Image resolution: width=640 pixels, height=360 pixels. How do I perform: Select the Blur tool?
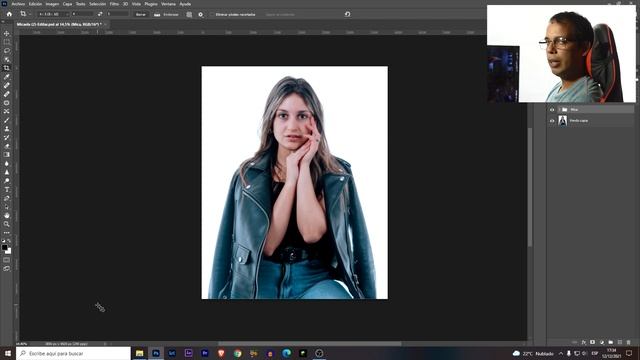point(7,163)
